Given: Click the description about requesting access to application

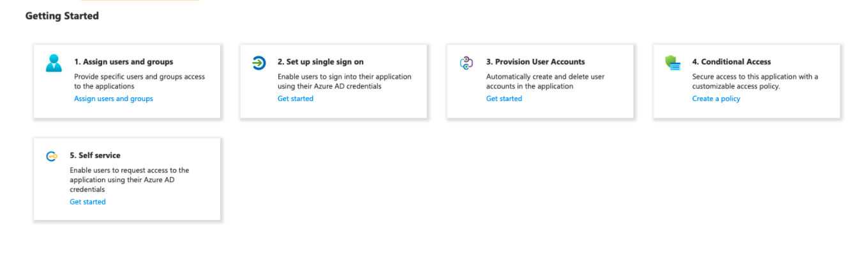Looking at the screenshot, I should [x=130, y=180].
